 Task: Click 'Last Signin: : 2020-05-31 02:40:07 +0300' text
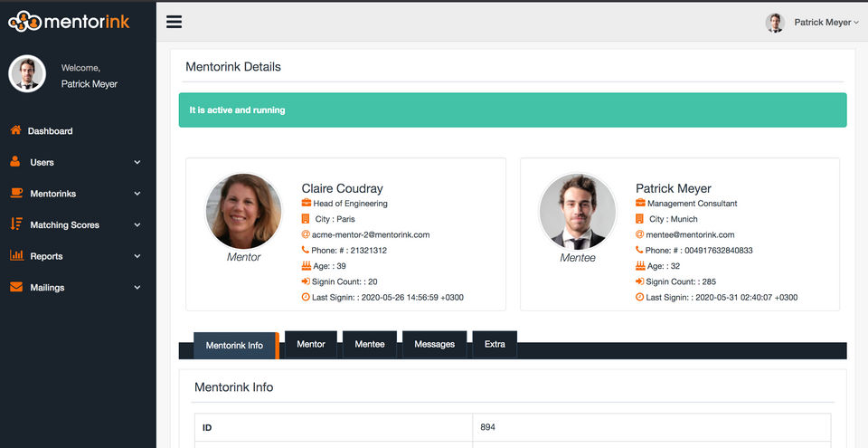click(x=722, y=297)
